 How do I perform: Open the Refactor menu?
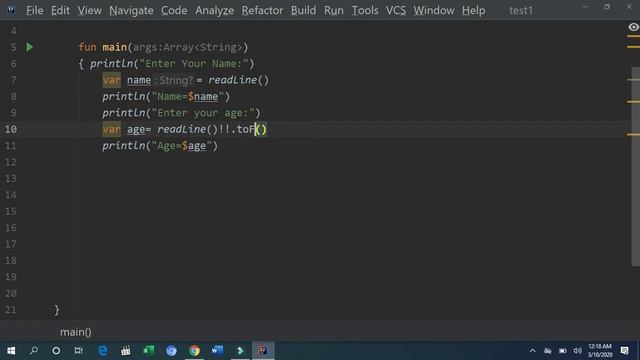coord(262,10)
